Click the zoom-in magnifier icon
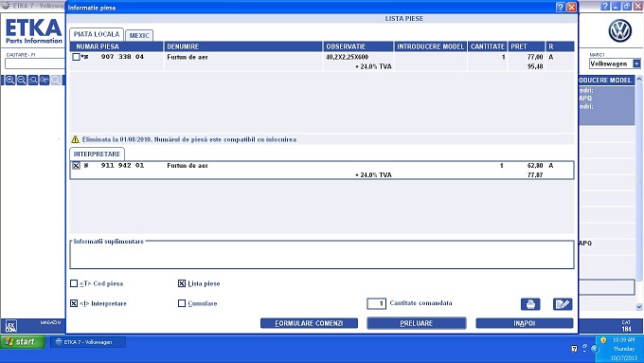This screenshot has width=644, height=363. [10, 81]
